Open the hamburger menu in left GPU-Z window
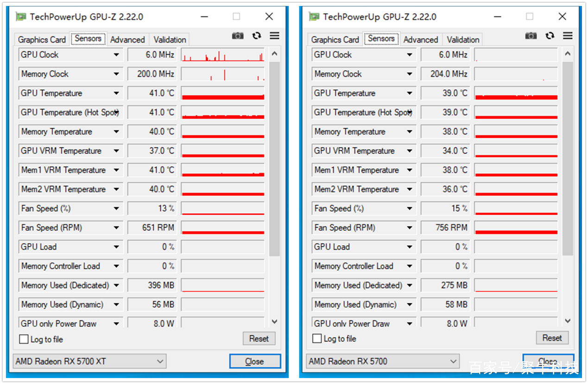Screen dimensions: 588x384 tap(274, 35)
